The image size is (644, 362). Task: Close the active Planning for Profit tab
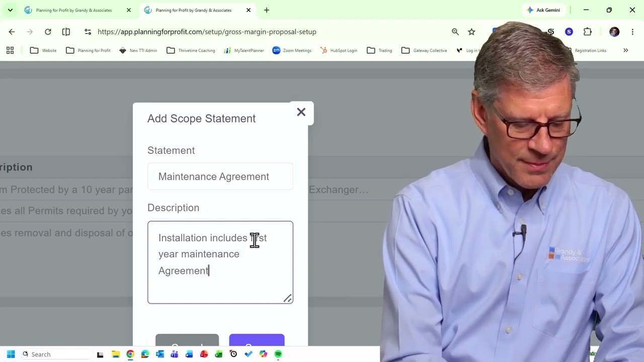click(x=249, y=10)
